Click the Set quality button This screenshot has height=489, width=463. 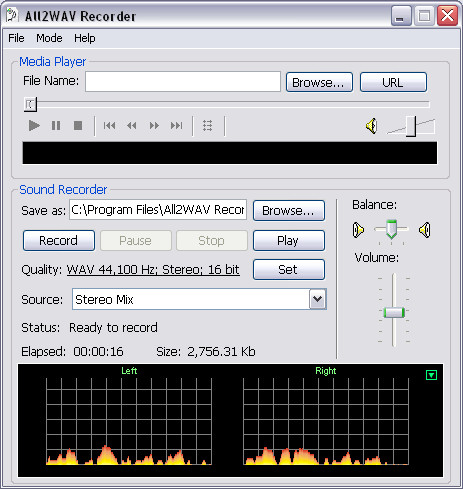coord(289,269)
